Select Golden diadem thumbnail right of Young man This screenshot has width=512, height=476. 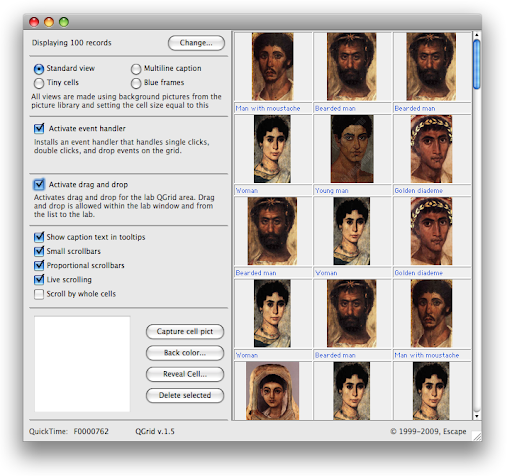(x=432, y=149)
